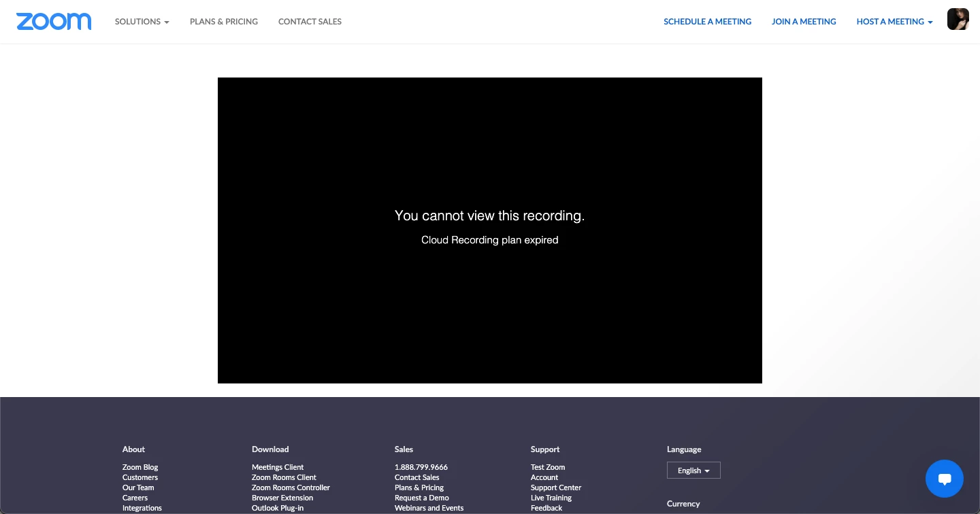Viewport: 980px width, 514px height.
Task: Open Live Training link
Action: pyautogui.click(x=551, y=498)
